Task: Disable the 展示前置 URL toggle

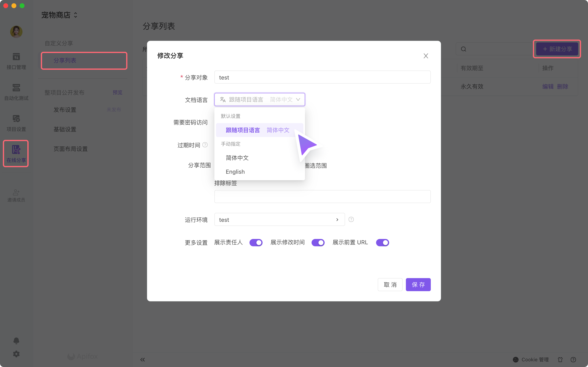Action: [382, 242]
